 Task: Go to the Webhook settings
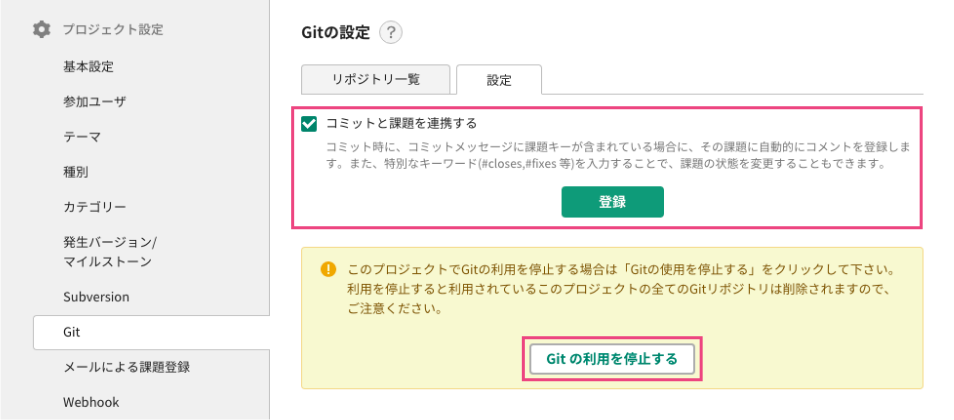click(x=91, y=402)
